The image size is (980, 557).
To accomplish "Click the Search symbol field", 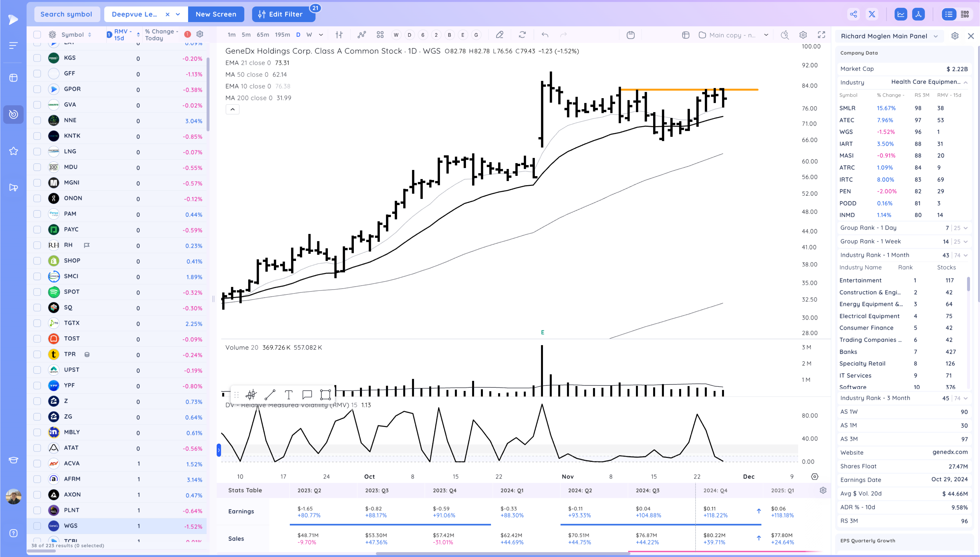I will (67, 14).
